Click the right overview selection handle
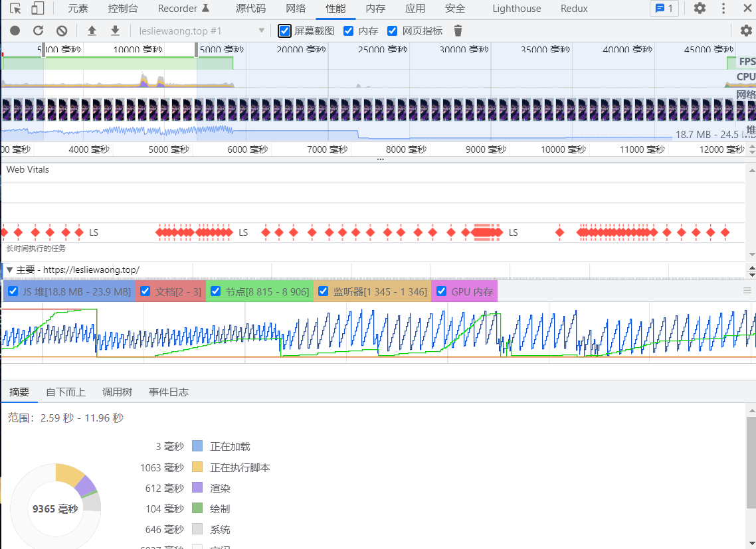Screen dimensions: 756x549 197,50
